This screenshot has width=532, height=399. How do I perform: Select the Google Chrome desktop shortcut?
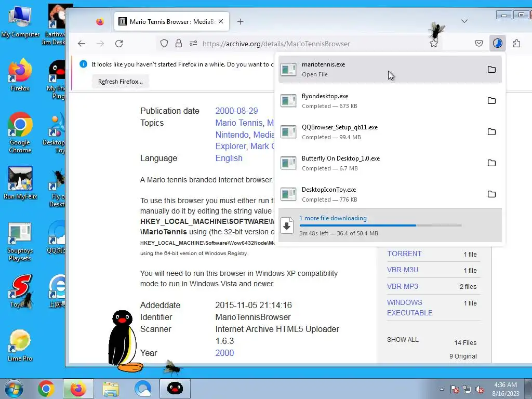(x=20, y=133)
